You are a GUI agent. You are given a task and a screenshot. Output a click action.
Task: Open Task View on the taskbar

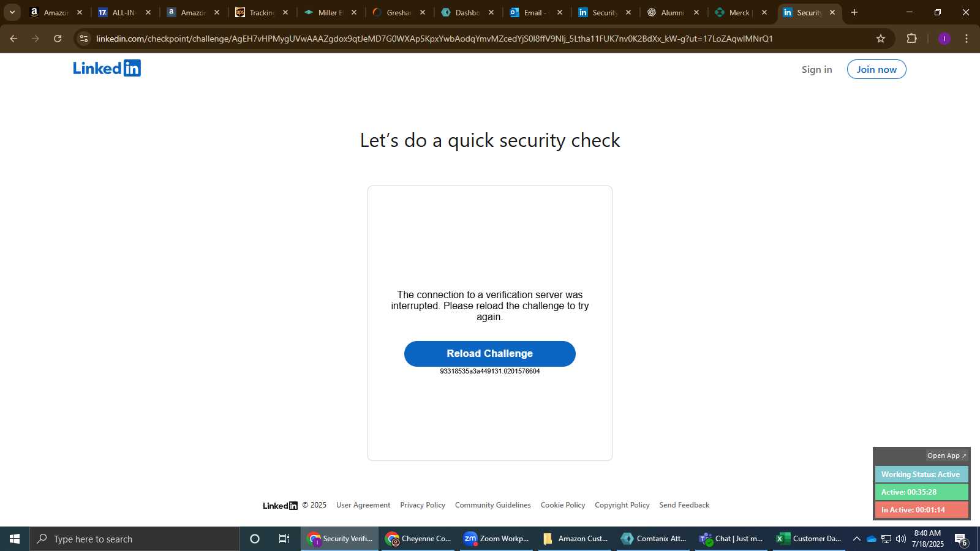[284, 539]
